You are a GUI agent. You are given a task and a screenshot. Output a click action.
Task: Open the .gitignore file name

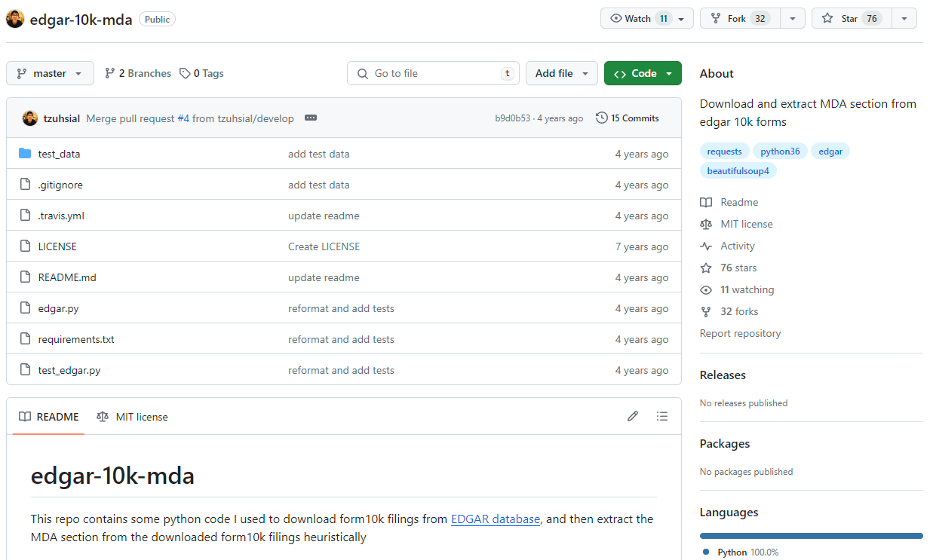click(60, 185)
